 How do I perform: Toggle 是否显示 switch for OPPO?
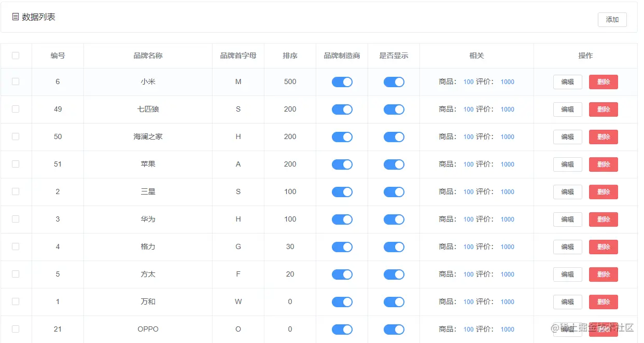[394, 330]
